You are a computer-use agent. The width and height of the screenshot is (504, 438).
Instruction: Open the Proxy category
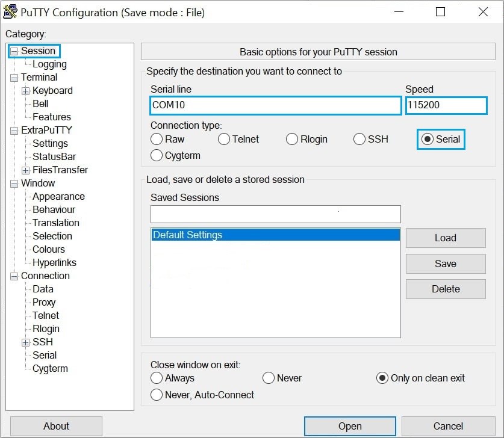(44, 302)
